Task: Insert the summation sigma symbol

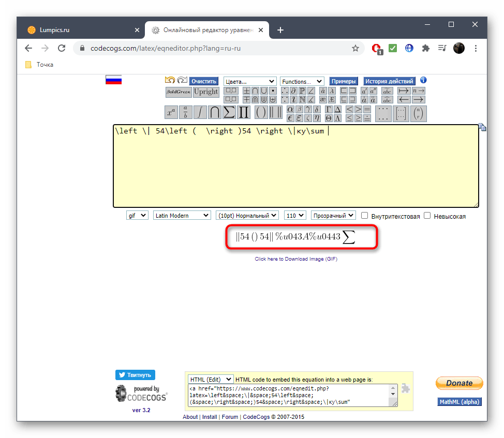Action: click(x=229, y=112)
